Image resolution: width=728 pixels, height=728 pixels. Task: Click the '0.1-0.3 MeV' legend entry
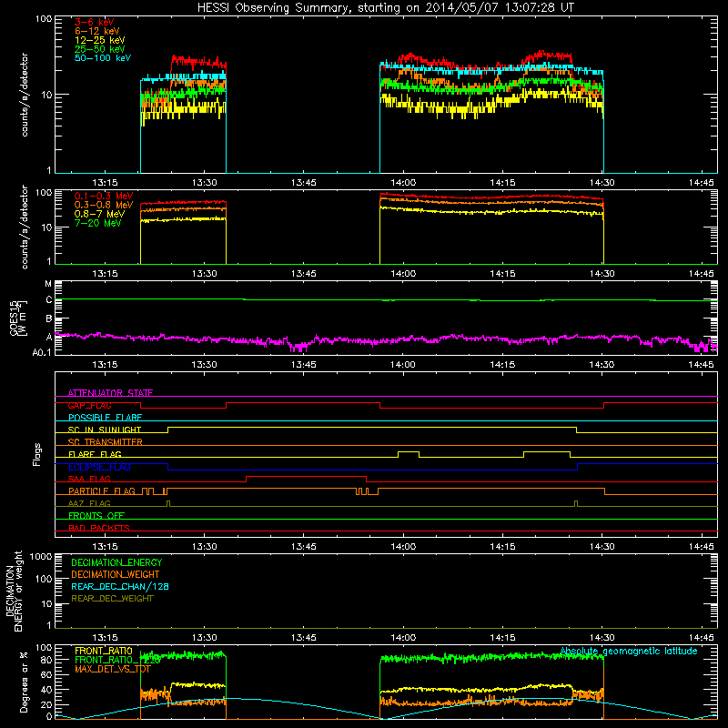(x=104, y=196)
